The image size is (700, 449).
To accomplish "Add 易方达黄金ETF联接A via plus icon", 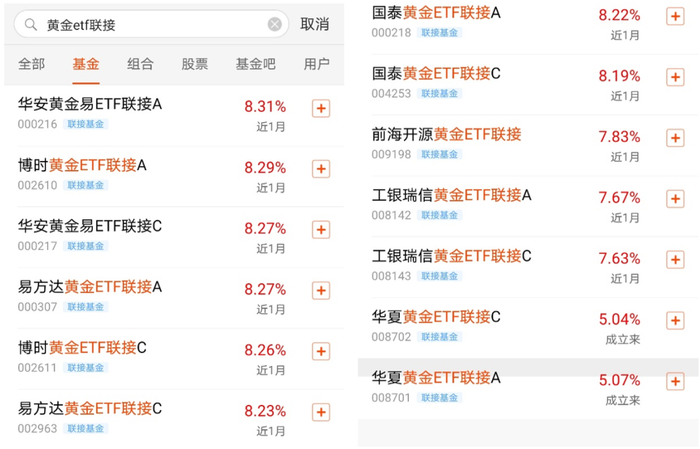I will coord(321,290).
